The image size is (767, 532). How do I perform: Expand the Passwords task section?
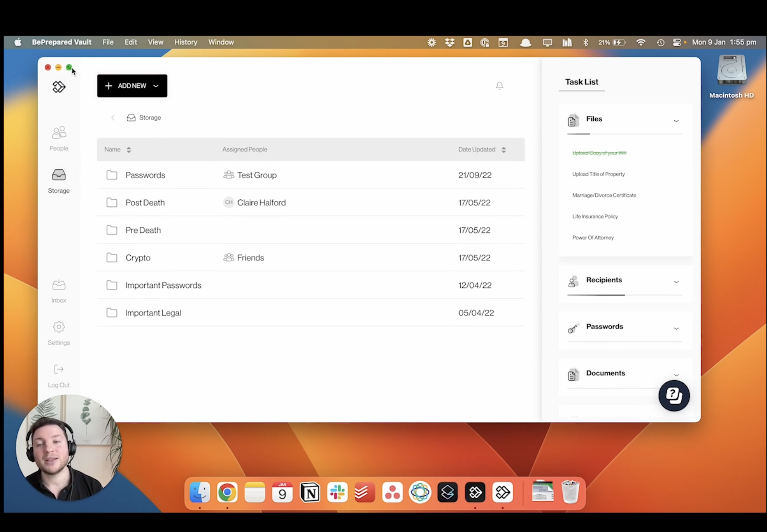click(x=676, y=328)
